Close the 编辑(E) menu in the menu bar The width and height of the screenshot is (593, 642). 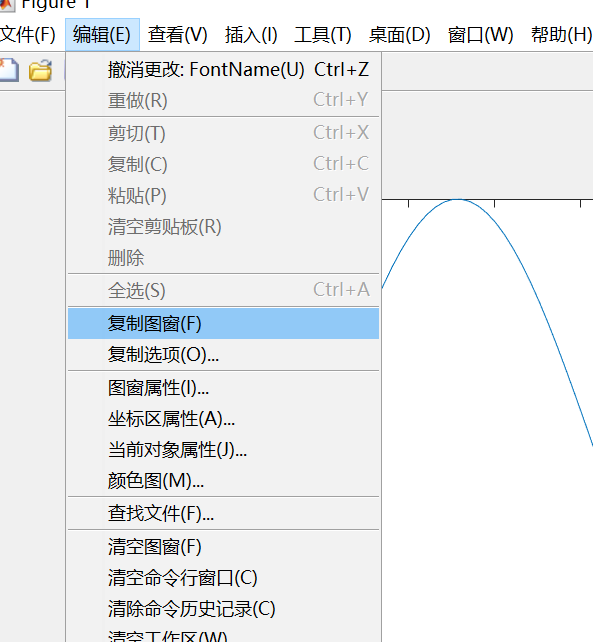102,34
